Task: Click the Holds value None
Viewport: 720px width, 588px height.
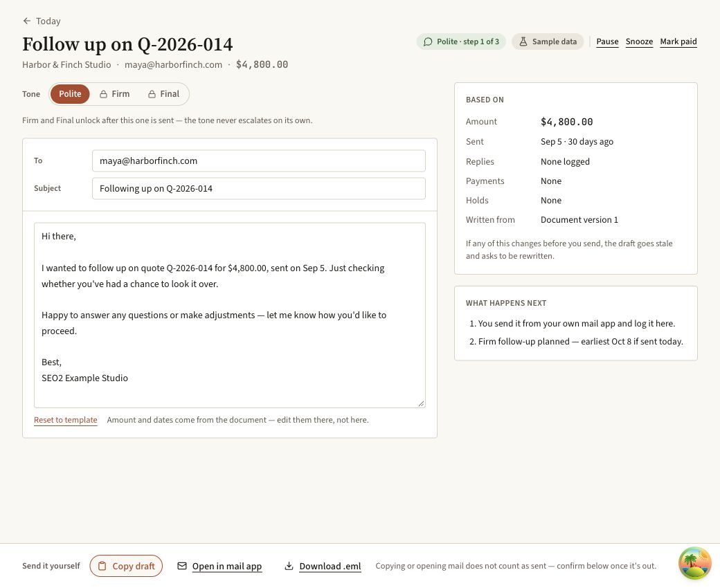Action: tap(551, 201)
